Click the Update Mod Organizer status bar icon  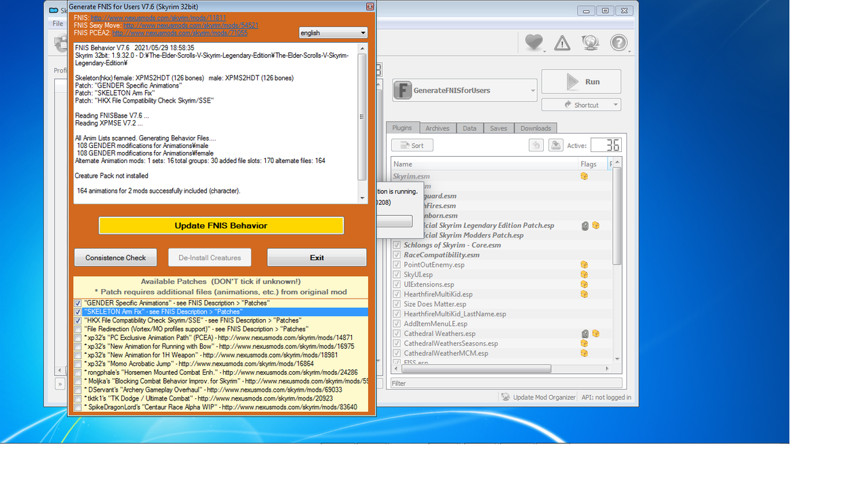pos(505,397)
